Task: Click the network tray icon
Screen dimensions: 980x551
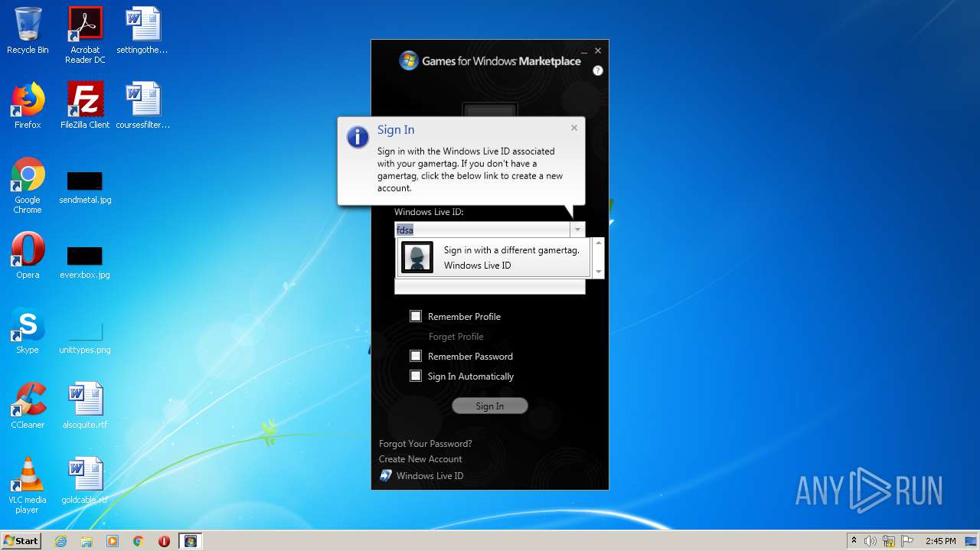Action: coord(889,541)
